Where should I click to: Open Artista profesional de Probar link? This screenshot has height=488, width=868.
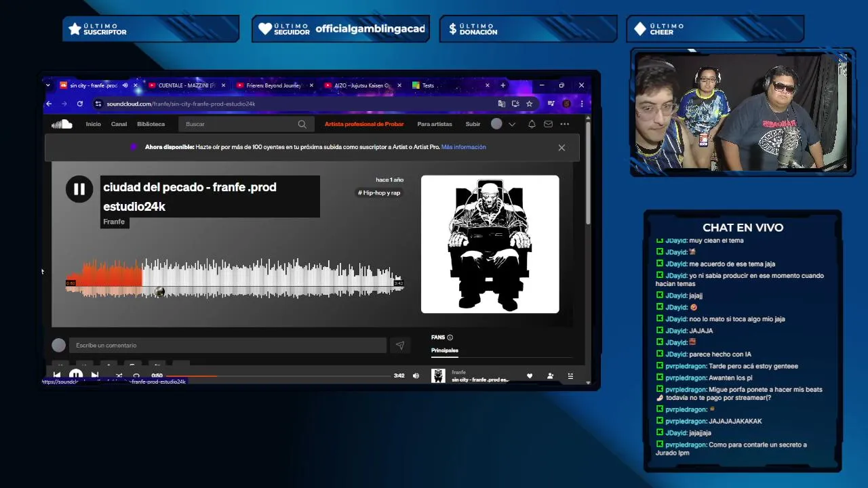coord(363,124)
